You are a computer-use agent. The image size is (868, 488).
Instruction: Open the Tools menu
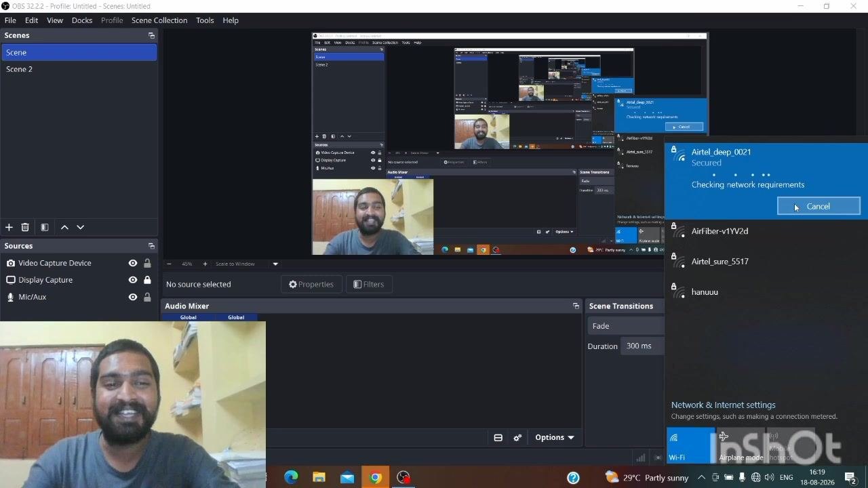point(205,20)
